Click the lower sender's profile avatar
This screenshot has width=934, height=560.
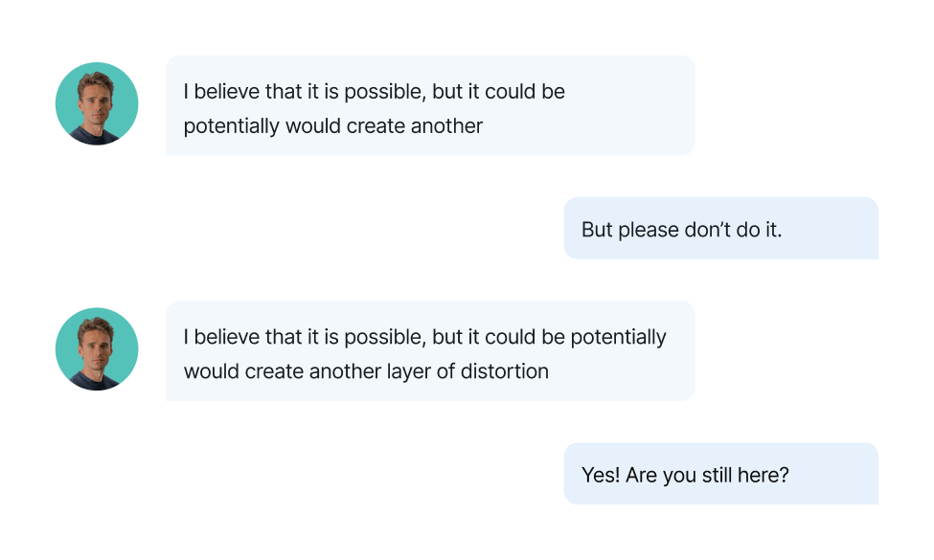[x=97, y=348]
